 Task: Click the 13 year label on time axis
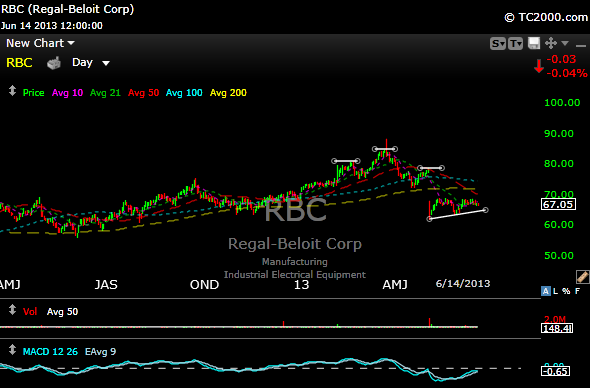(x=301, y=285)
